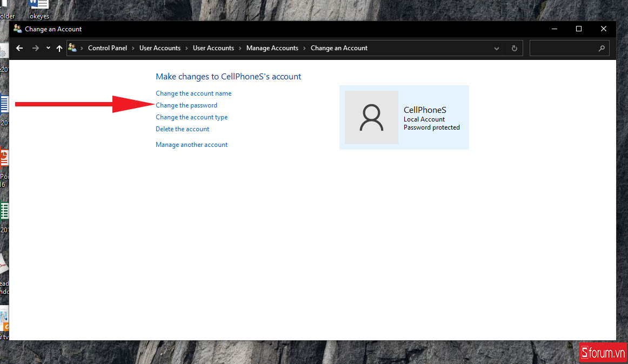Click inside the Control Panel search box
Image resolution: width=628 pixels, height=364 pixels.
[x=563, y=48]
